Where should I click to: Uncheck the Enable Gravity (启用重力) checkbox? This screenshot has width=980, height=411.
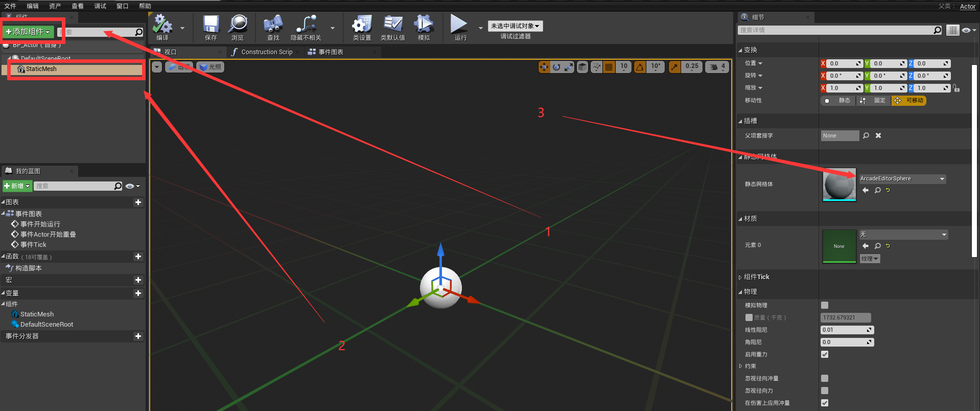(x=825, y=354)
